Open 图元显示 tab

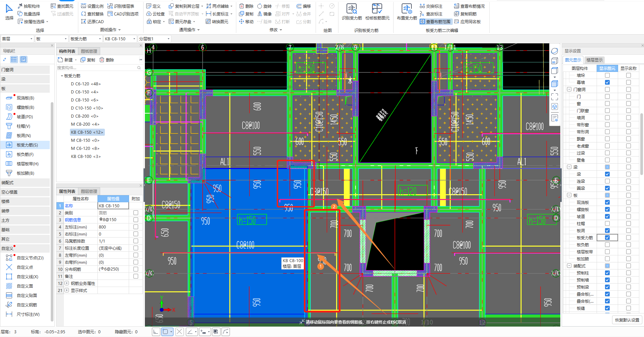[x=573, y=60]
